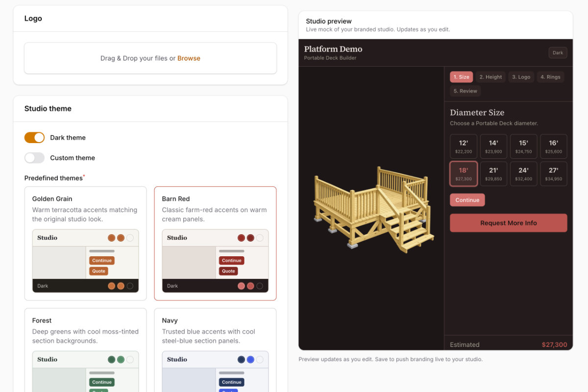Click Forest theme first green swatch
Screen dimensions: 588x392
(x=111, y=359)
